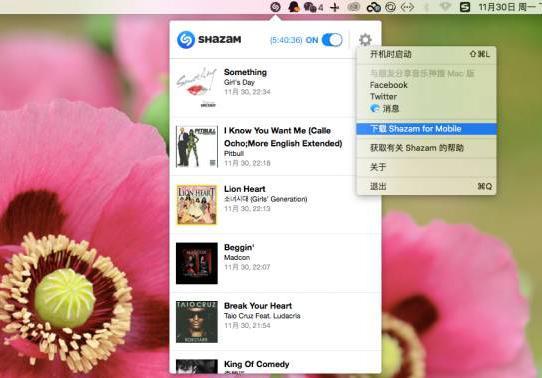Viewport: 542px width, 378px height.
Task: Open the Lion Heart song title
Action: click(245, 189)
